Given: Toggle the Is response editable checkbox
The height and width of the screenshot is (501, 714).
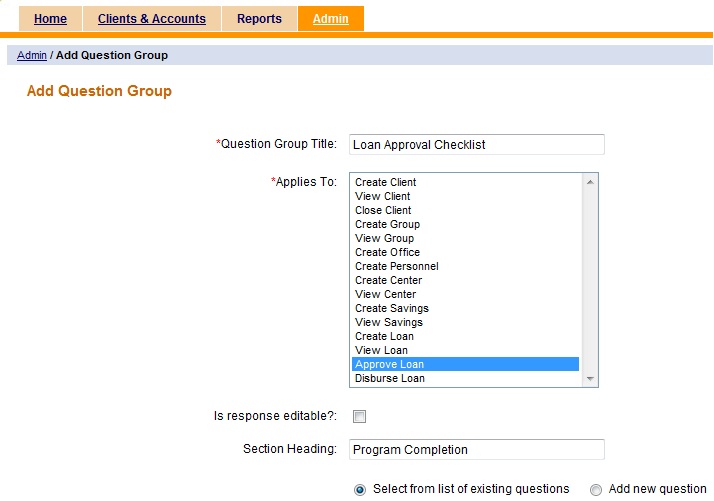Looking at the screenshot, I should [359, 416].
